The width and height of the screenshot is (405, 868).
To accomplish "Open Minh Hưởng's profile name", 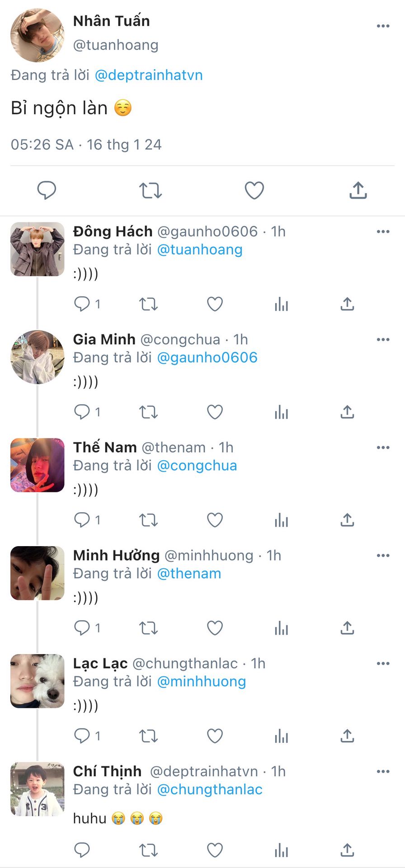I will pyautogui.click(x=116, y=555).
